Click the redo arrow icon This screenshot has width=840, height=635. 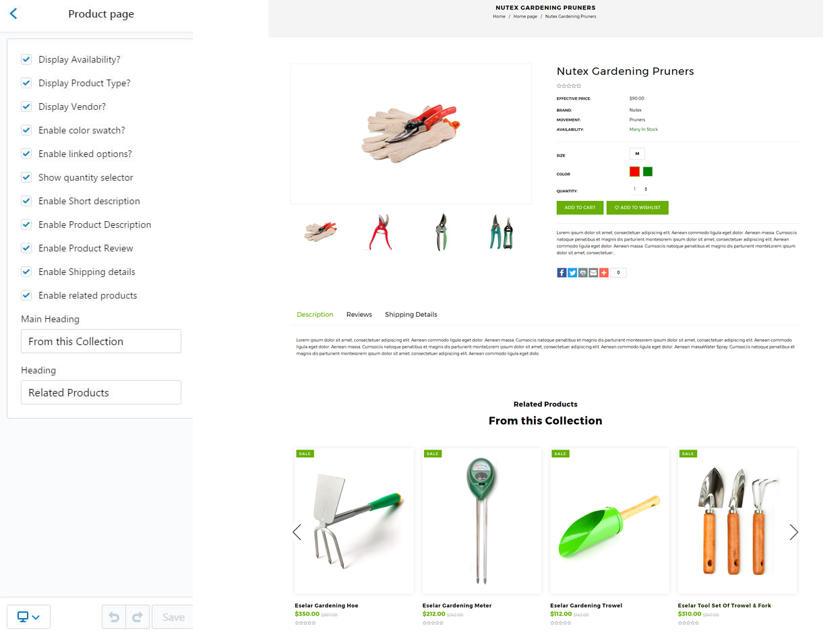pyautogui.click(x=138, y=617)
